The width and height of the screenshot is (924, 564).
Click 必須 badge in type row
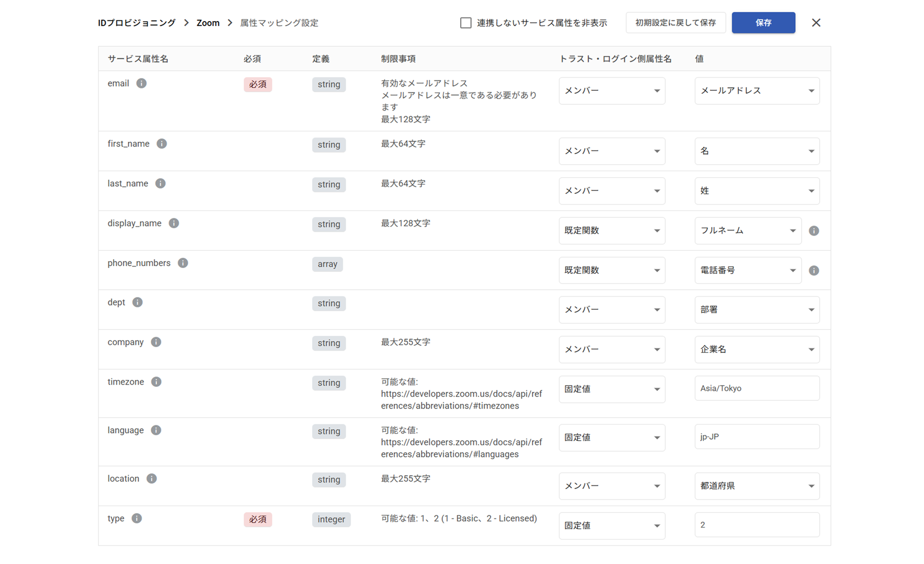(258, 519)
